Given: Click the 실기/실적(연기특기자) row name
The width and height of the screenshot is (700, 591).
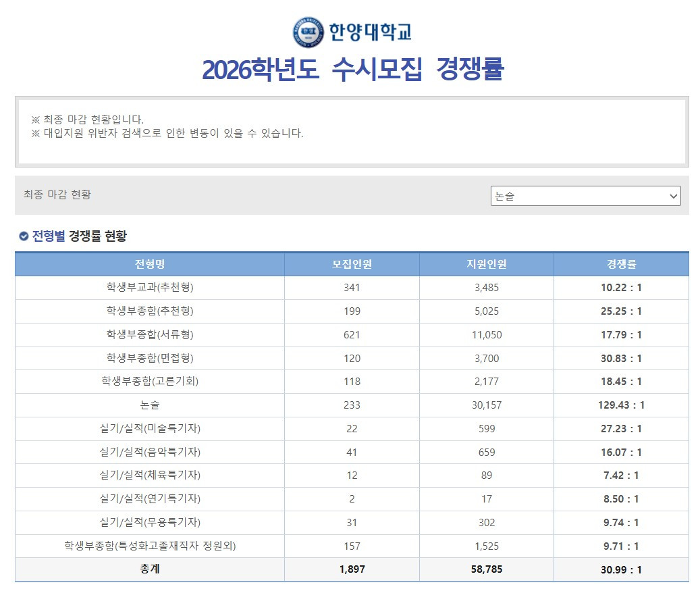Looking at the screenshot, I should (150, 499).
